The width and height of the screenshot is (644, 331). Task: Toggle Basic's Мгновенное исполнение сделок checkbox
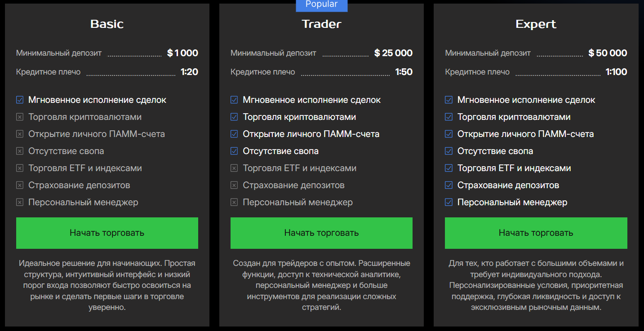pyautogui.click(x=20, y=100)
